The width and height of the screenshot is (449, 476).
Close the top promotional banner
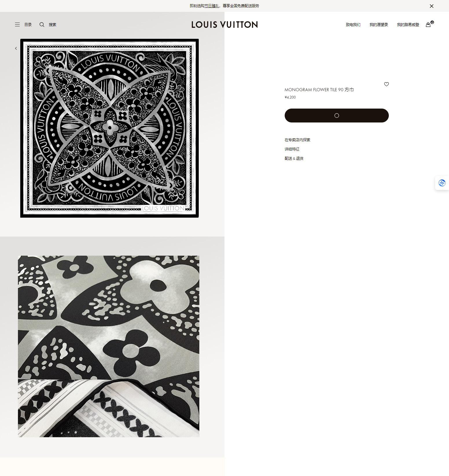click(431, 6)
